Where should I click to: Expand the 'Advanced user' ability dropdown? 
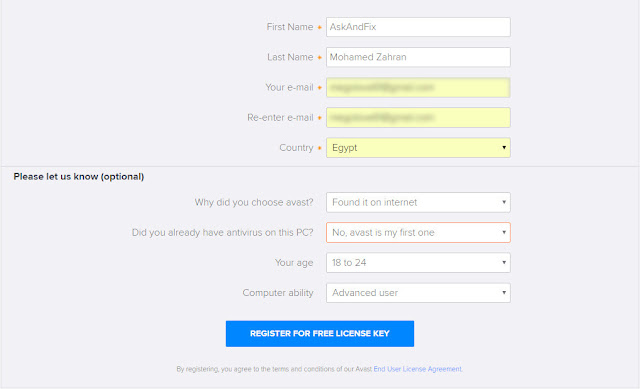[x=418, y=293]
